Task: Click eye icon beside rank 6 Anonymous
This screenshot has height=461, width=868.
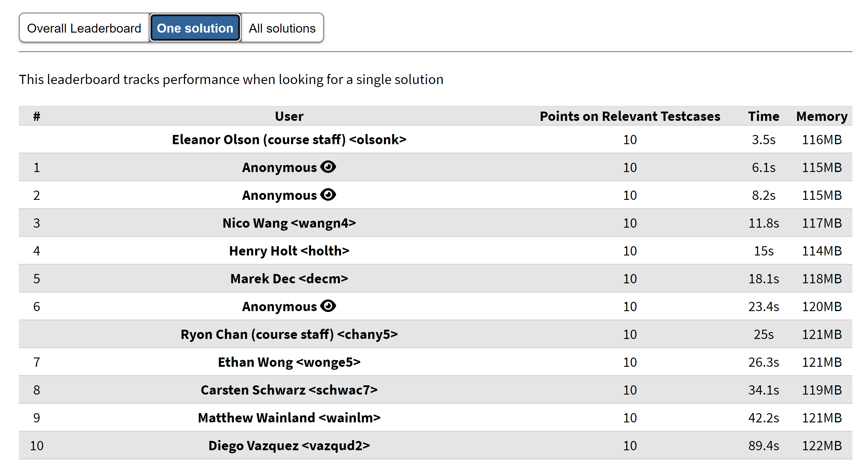Action: tap(328, 306)
